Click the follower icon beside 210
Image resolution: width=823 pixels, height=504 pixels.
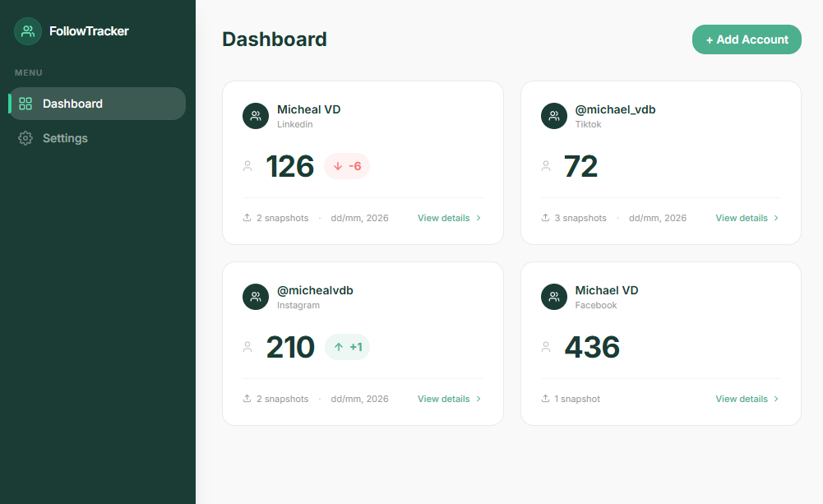[x=247, y=347]
